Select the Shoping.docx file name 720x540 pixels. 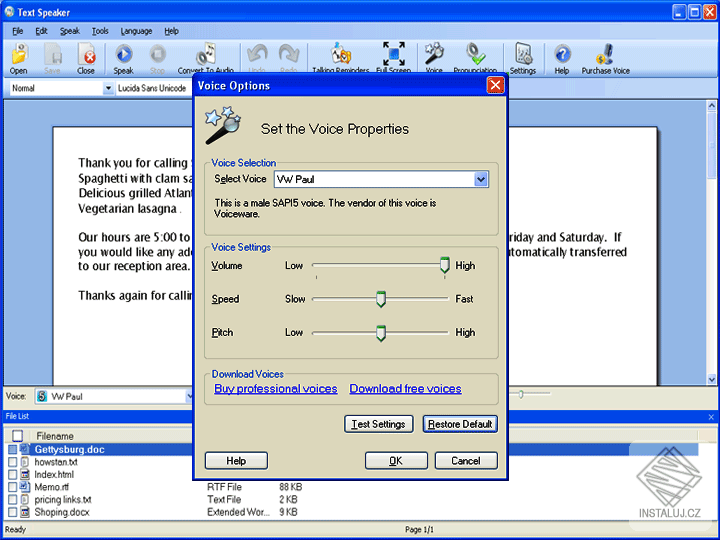tap(62, 512)
